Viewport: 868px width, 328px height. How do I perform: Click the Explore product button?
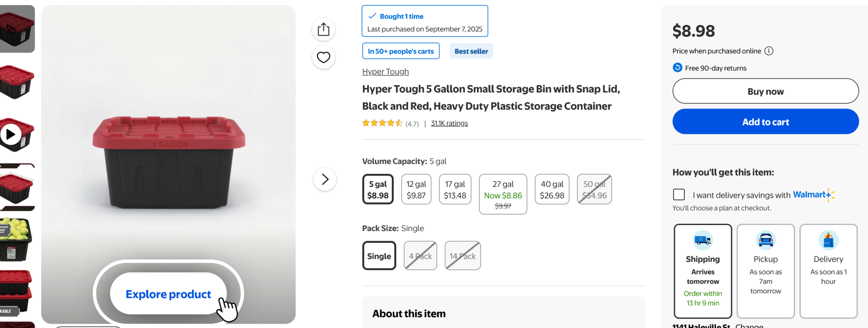tap(168, 294)
